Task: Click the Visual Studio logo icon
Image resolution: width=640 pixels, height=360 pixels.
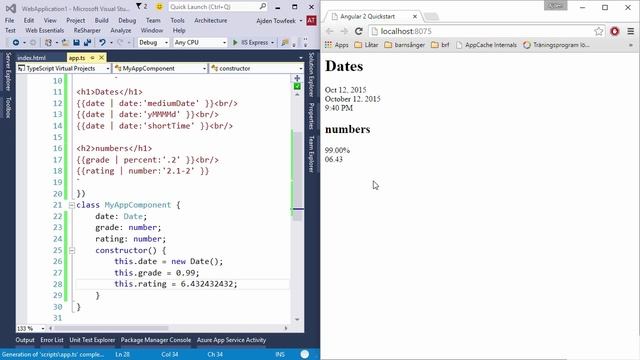Action: tap(11, 8)
